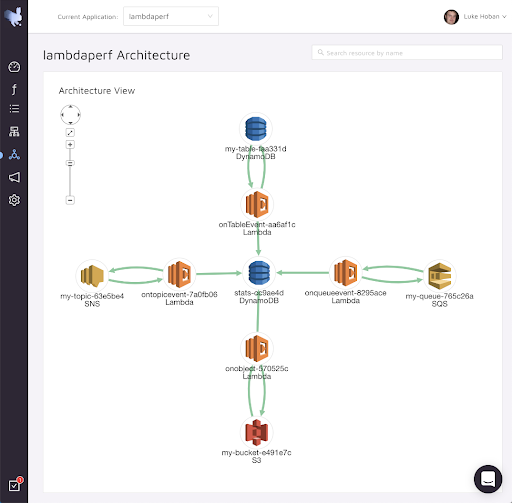The width and height of the screenshot is (512, 503).
Task: Zoom out with the minus button
Action: click(70, 200)
